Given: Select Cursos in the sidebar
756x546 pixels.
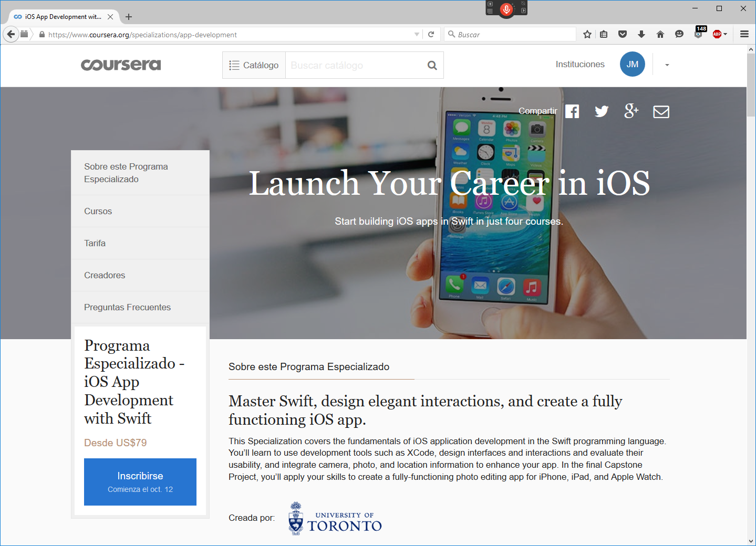Looking at the screenshot, I should tap(140, 211).
